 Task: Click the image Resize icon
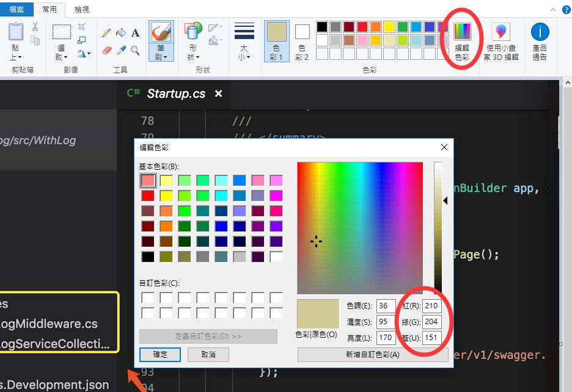82,40
